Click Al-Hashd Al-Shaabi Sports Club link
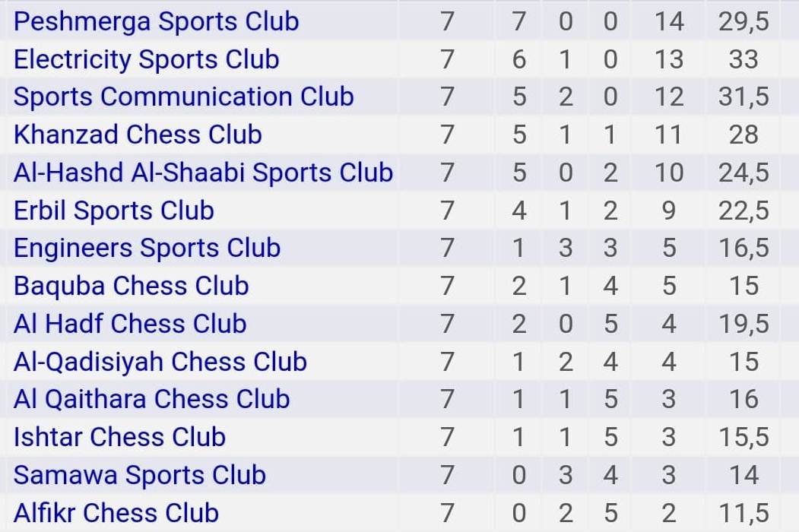The width and height of the screenshot is (799, 532). pyautogui.click(x=203, y=173)
